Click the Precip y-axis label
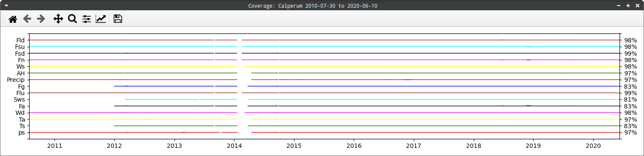Screen dimensions: 644x156 tap(16, 80)
